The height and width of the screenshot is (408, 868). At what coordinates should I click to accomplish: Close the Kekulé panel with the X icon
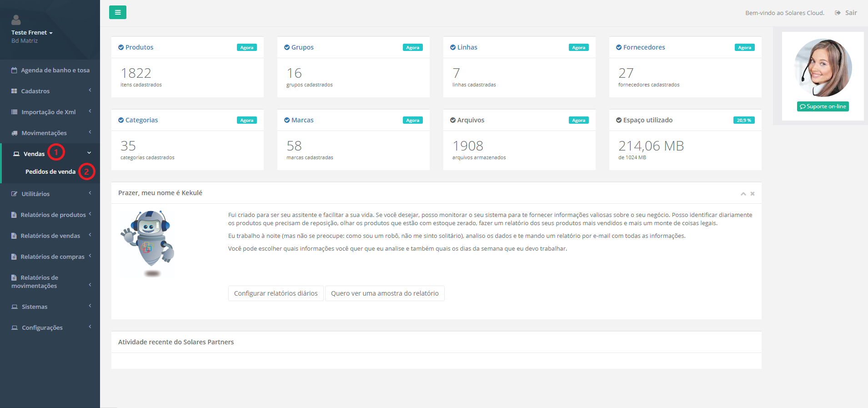[753, 194]
